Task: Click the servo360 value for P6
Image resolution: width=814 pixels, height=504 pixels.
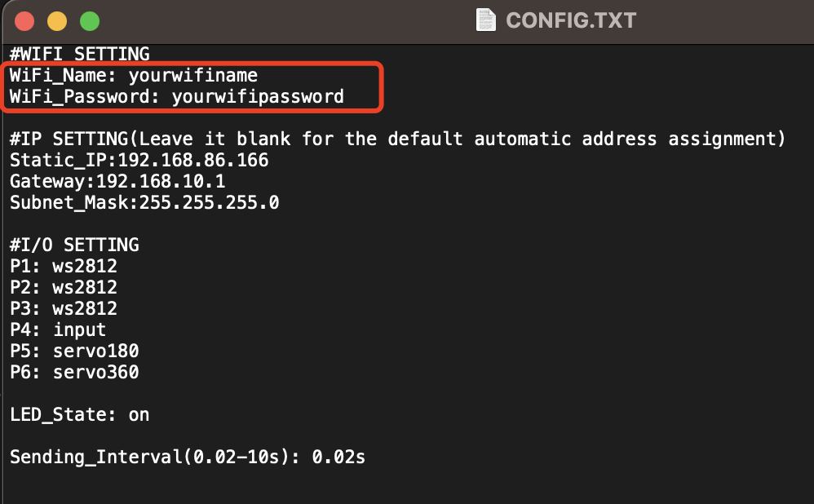Action: (x=96, y=372)
